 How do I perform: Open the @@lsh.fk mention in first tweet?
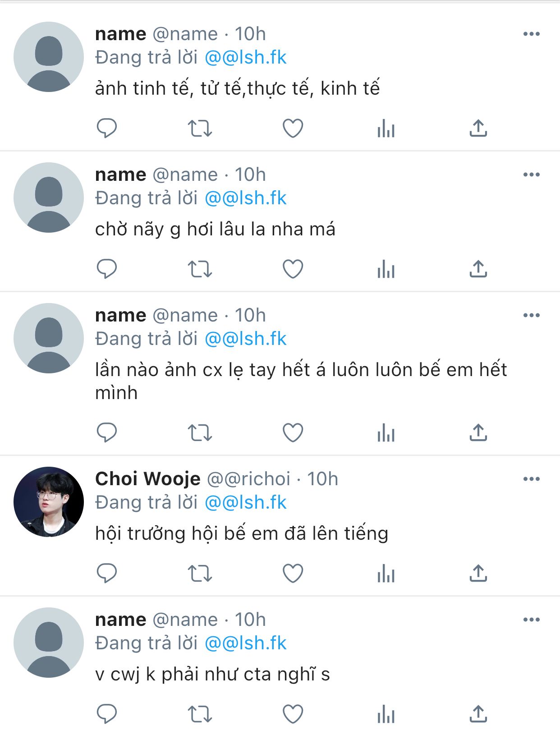(246, 57)
